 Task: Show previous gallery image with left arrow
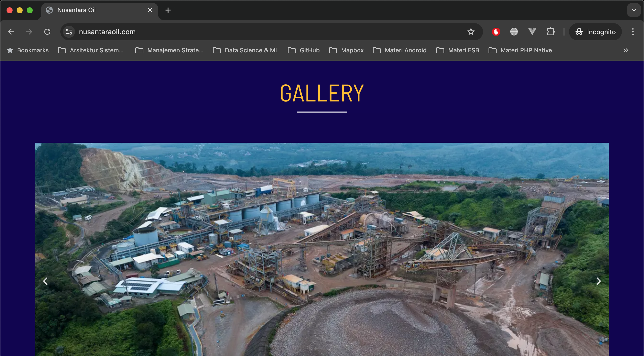45,281
